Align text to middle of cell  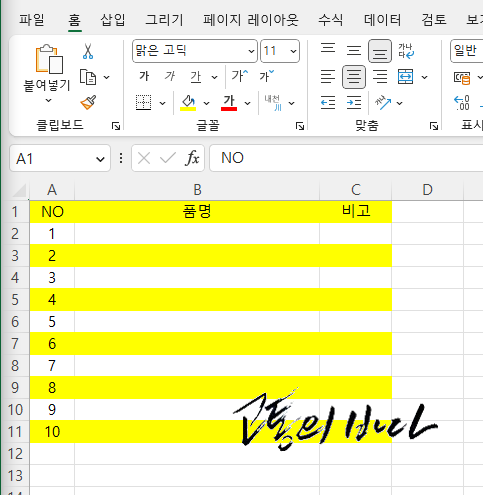(x=354, y=51)
